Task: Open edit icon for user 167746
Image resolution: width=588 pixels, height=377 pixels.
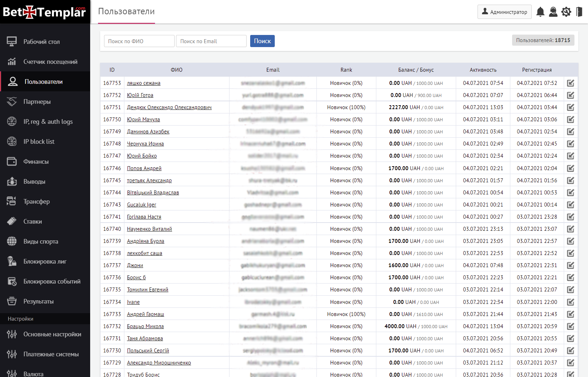Action: pyautogui.click(x=571, y=168)
